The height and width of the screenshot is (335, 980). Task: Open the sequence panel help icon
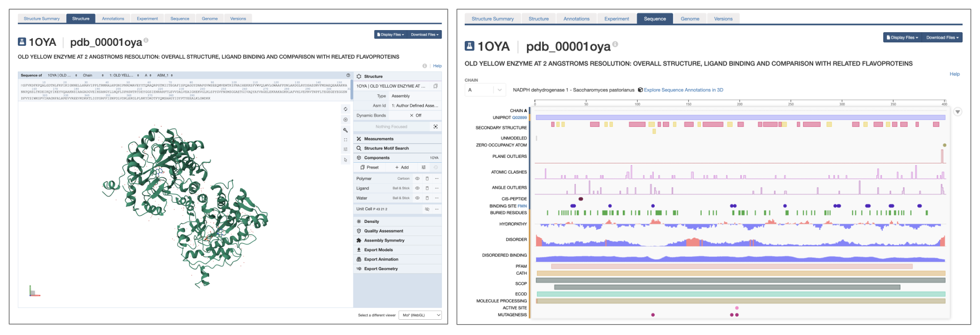[x=348, y=75]
